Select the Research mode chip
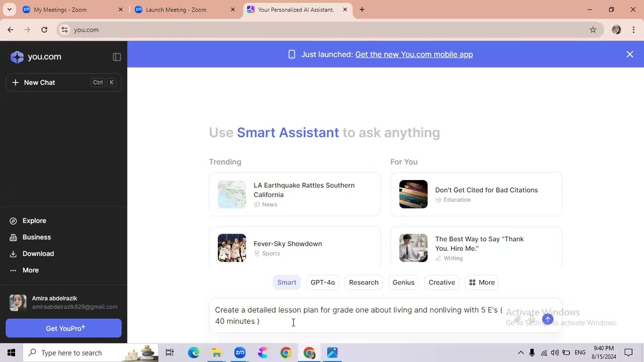Viewport: 644px width, 362px height. coord(364,283)
